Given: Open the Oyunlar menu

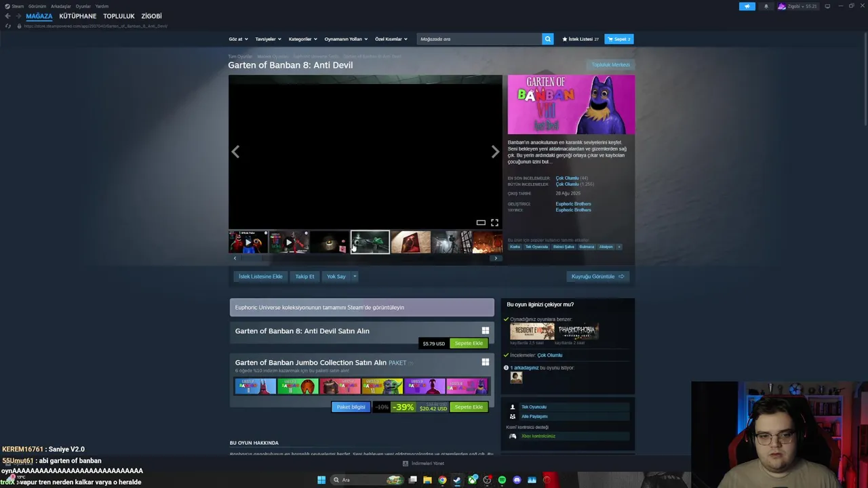Looking at the screenshot, I should coord(83,6).
